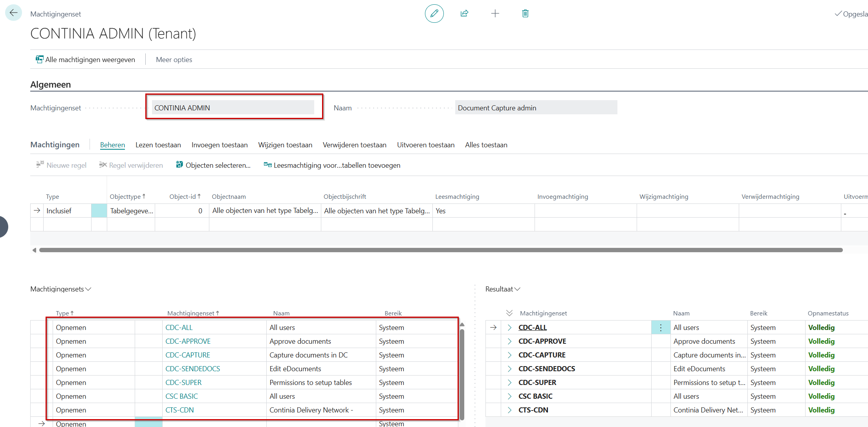This screenshot has width=868, height=427.
Task: Expand CSC BASIC row in Resultaat
Action: [x=509, y=396]
